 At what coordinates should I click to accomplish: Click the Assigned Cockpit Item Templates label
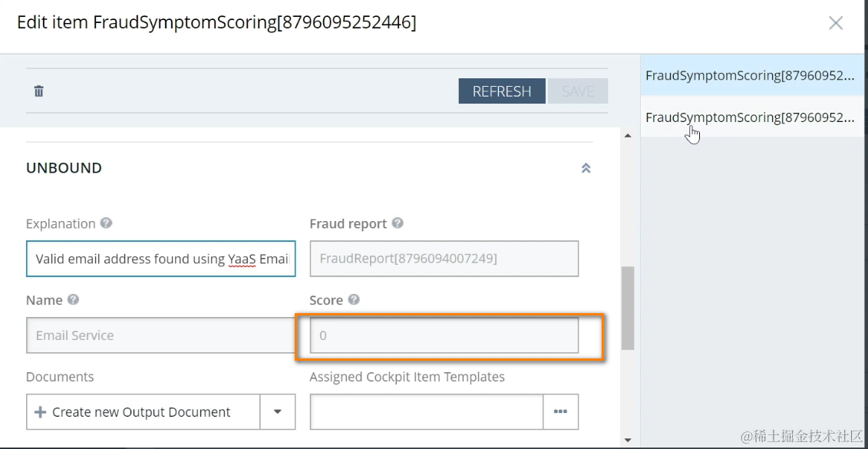point(408,377)
